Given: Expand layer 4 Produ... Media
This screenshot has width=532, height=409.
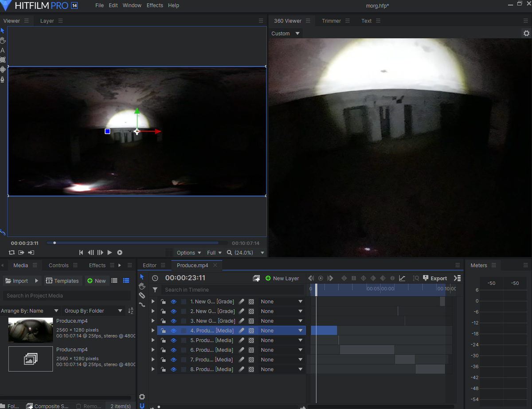Looking at the screenshot, I should pyautogui.click(x=153, y=330).
